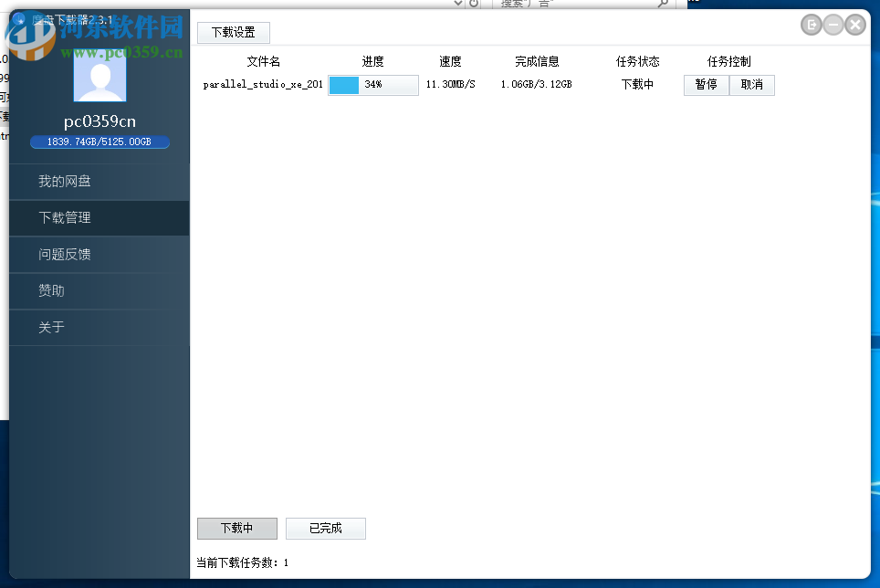Click the 34% download progress bar

(372, 85)
